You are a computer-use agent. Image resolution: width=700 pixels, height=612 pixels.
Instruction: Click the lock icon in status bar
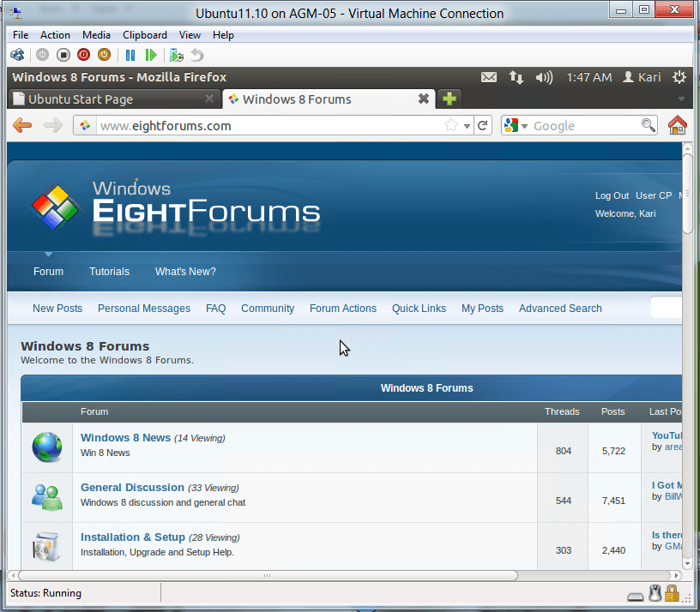click(x=672, y=594)
